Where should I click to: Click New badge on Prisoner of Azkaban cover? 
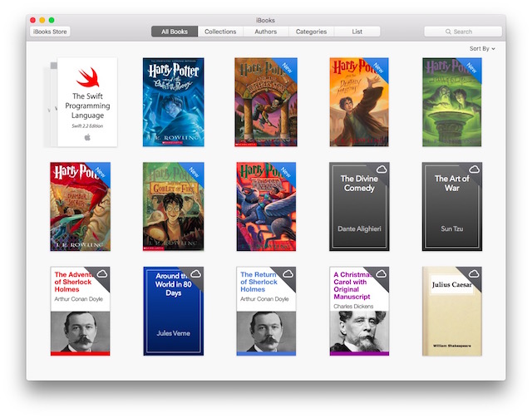tap(286, 172)
